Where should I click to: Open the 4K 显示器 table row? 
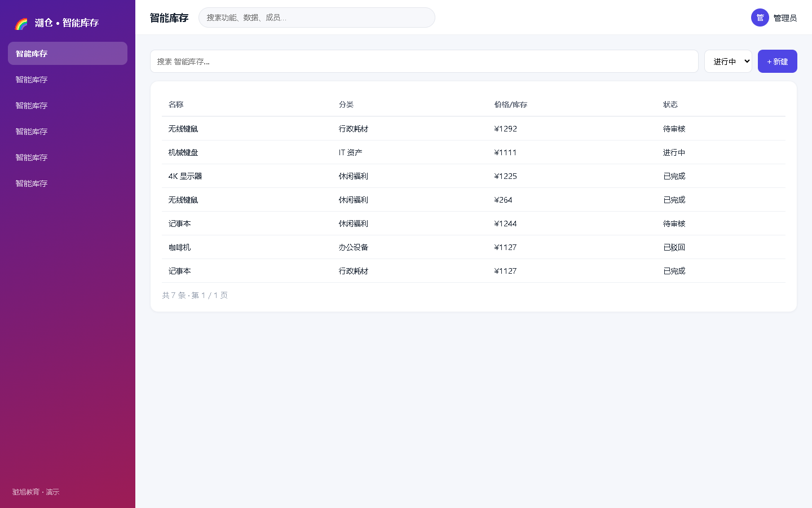coord(474,176)
